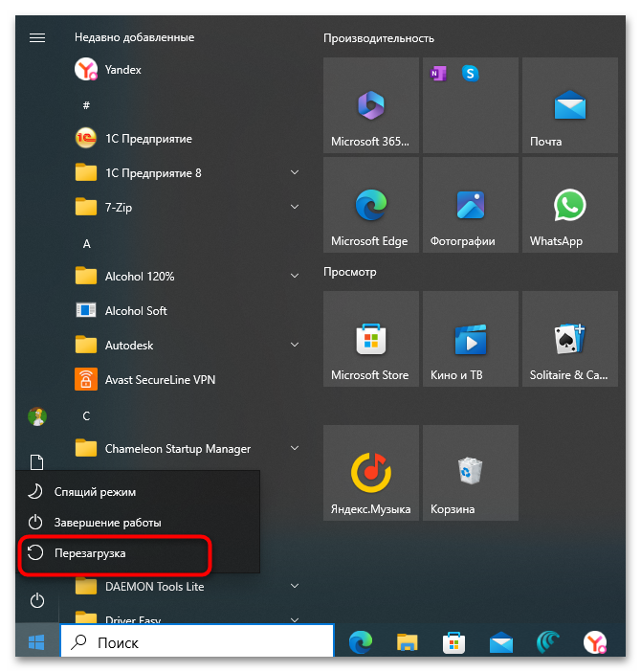Launch 1С Предприятие from the app list
Viewport: 641px width, 672px height.
click(187, 139)
